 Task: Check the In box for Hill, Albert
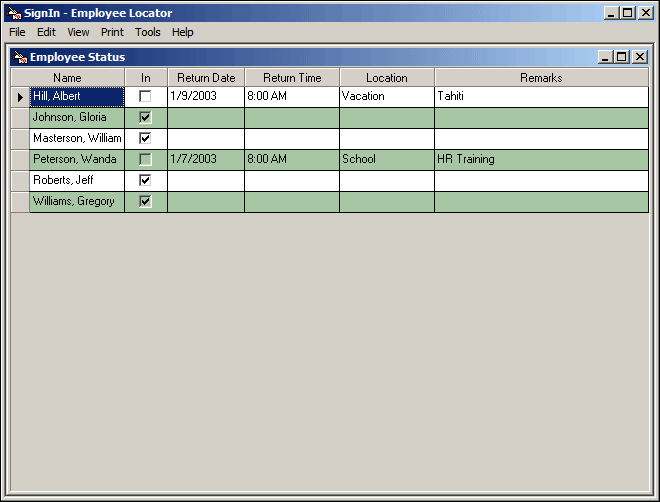click(145, 96)
